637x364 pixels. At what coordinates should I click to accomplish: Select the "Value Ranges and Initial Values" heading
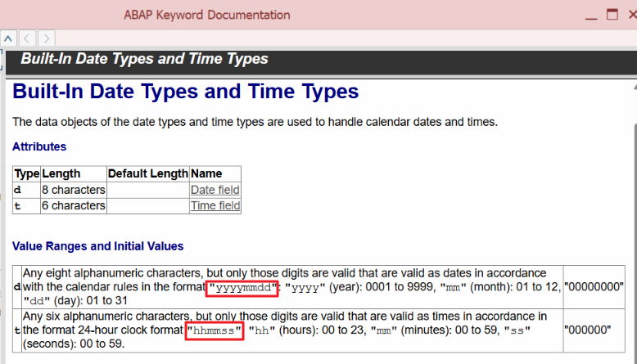(x=98, y=246)
